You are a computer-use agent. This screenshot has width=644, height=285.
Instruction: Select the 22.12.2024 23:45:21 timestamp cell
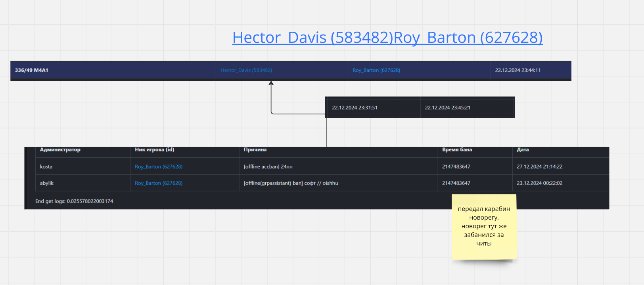point(447,107)
